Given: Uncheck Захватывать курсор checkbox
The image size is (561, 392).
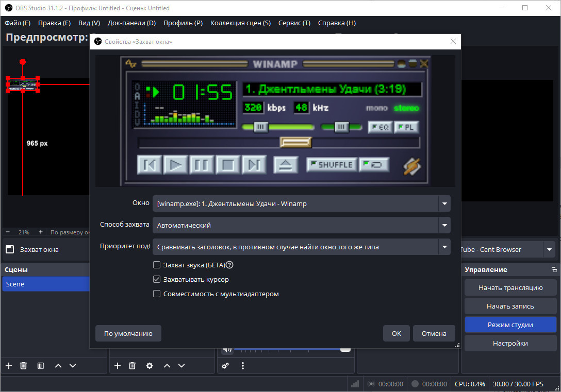Looking at the screenshot, I should click(157, 279).
